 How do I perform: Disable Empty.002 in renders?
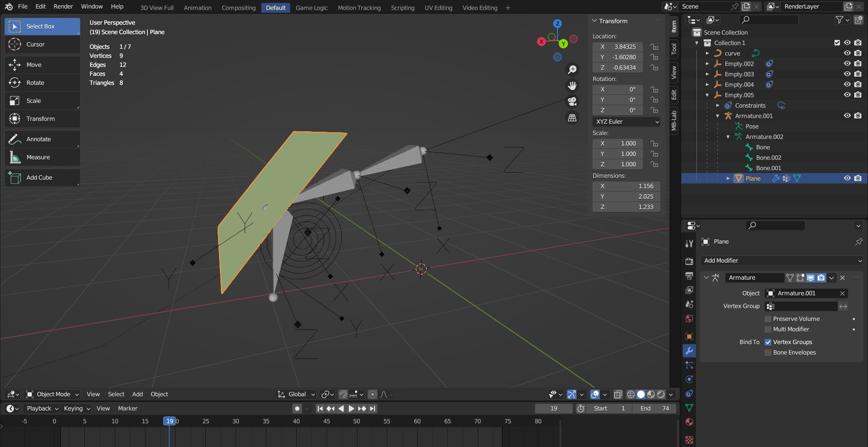858,64
